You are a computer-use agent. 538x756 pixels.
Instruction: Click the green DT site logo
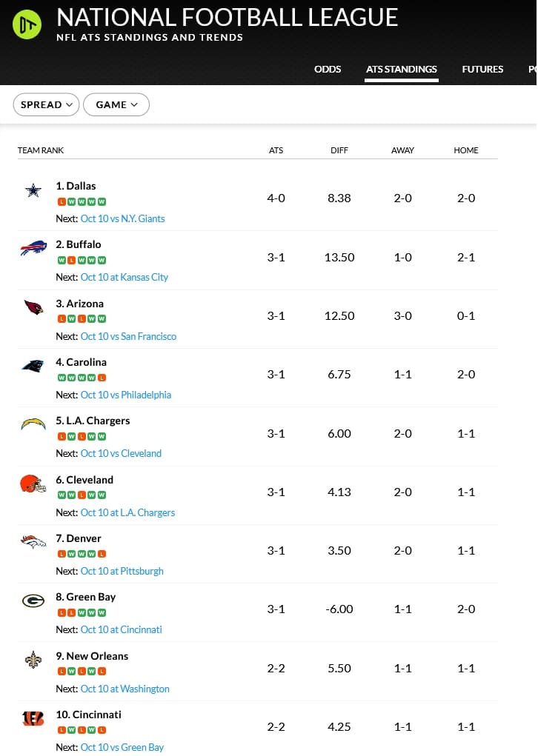27,24
